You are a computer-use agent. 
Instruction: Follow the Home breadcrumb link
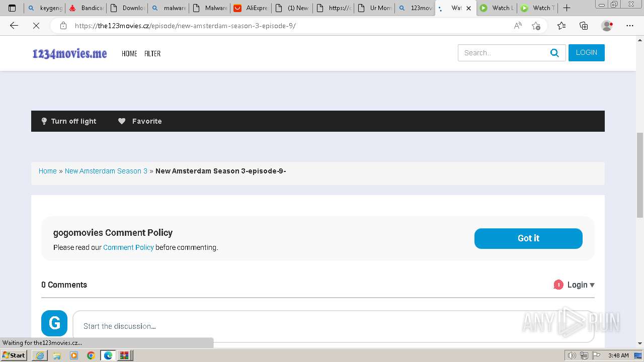click(x=48, y=171)
